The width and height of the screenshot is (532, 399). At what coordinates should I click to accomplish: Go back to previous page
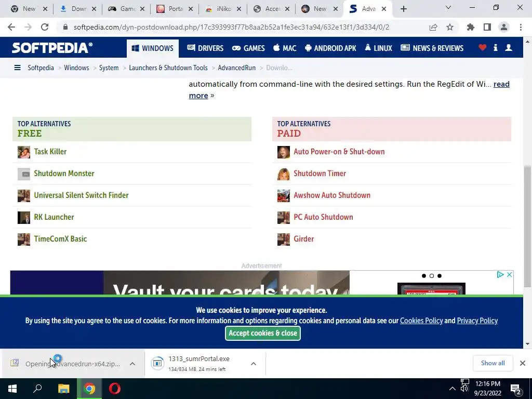point(11,27)
